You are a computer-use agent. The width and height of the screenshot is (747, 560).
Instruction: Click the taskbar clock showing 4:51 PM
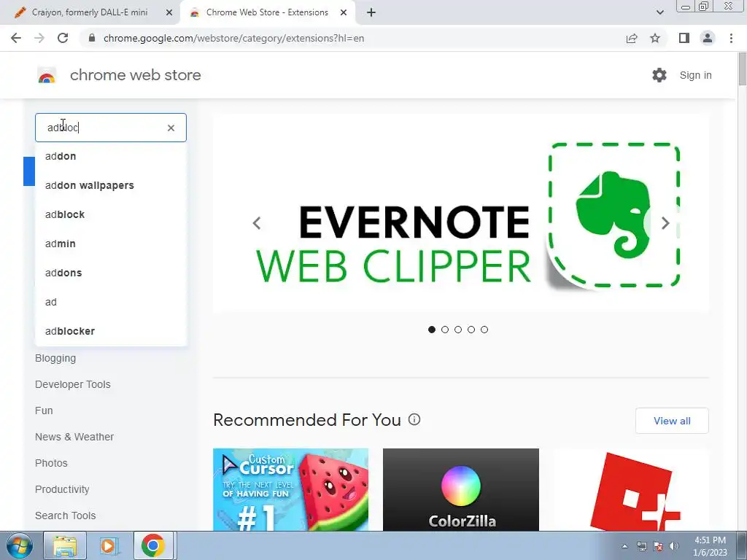710,546
